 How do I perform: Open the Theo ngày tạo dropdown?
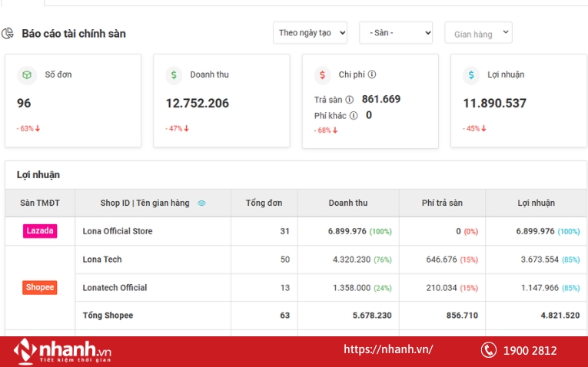(x=310, y=33)
